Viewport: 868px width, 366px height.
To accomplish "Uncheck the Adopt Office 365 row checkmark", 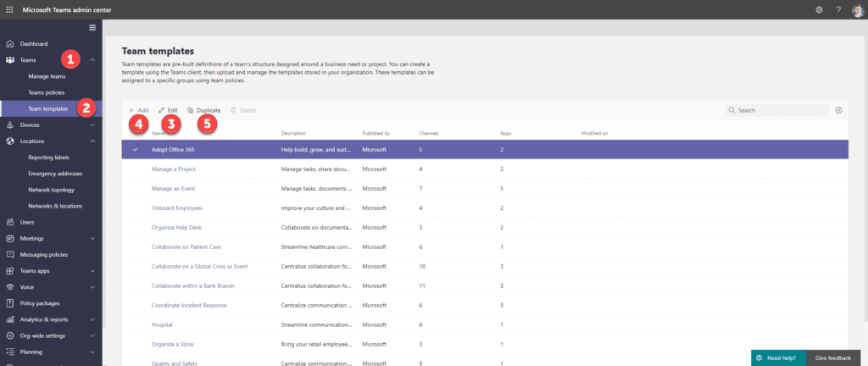I will (136, 149).
